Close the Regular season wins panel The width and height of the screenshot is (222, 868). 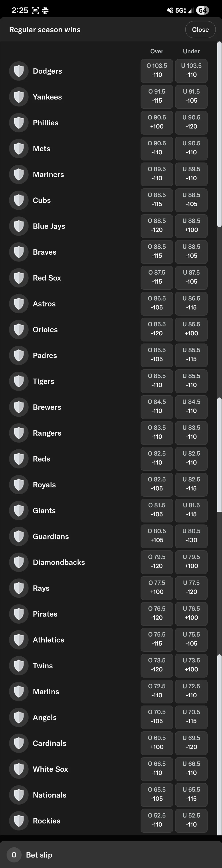(200, 29)
